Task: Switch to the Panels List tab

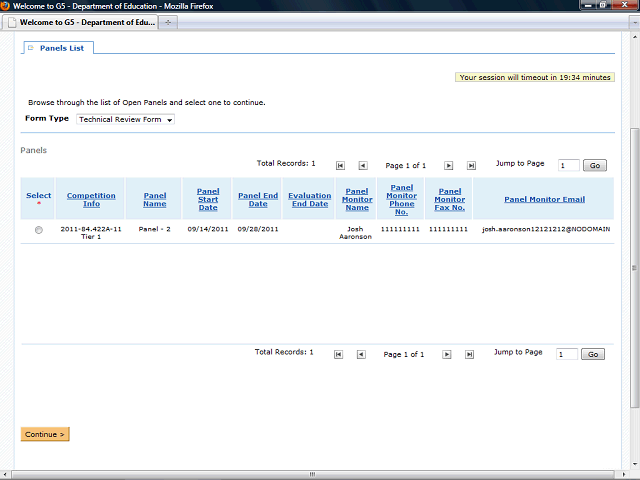Action: (x=61, y=47)
